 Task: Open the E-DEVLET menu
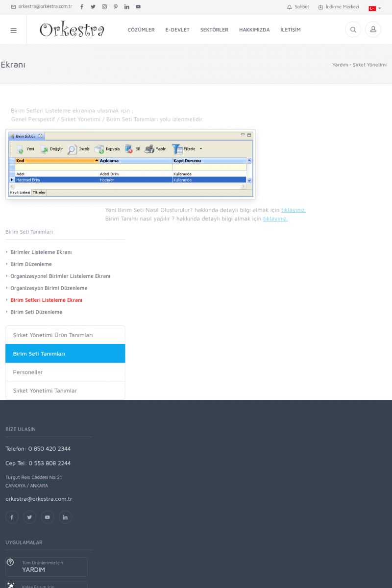[177, 30]
